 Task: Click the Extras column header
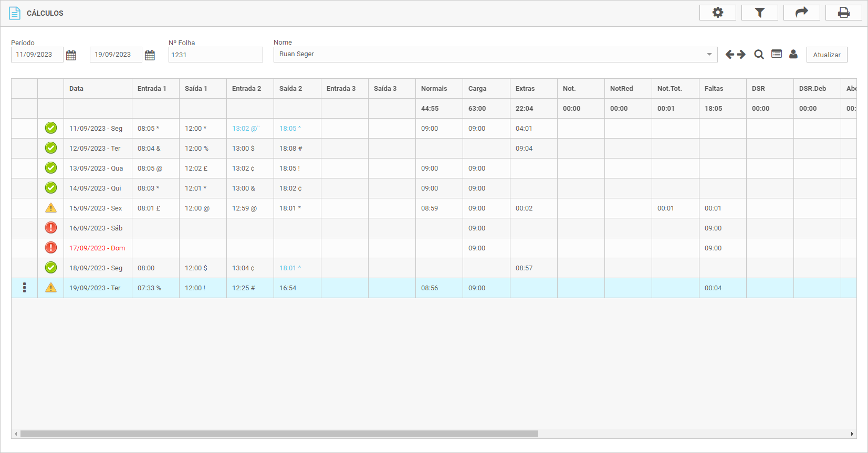coord(525,89)
